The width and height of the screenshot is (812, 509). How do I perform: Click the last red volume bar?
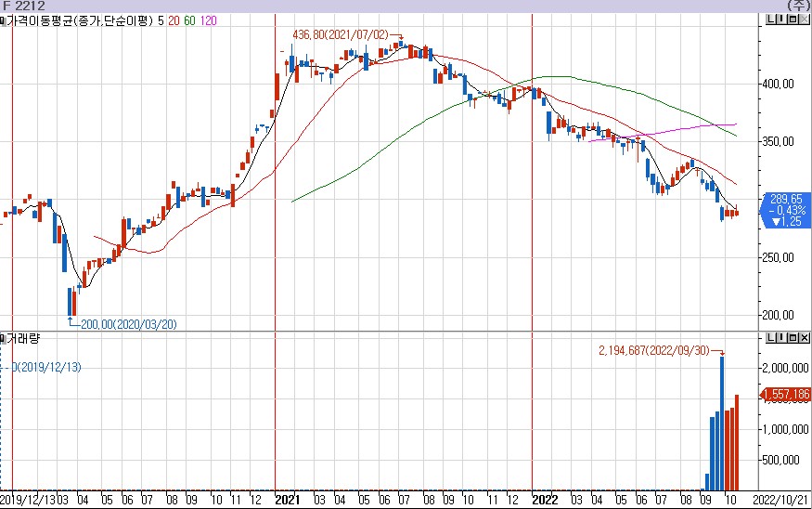click(x=737, y=443)
